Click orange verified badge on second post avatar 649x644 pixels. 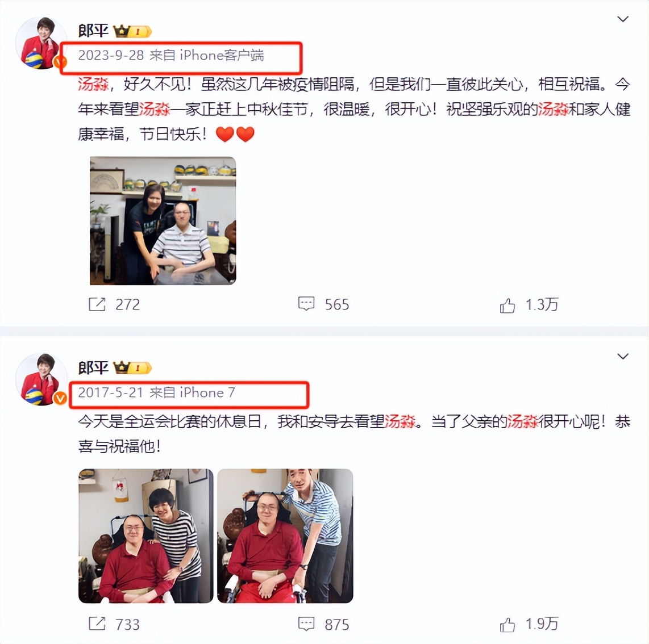pyautogui.click(x=60, y=398)
